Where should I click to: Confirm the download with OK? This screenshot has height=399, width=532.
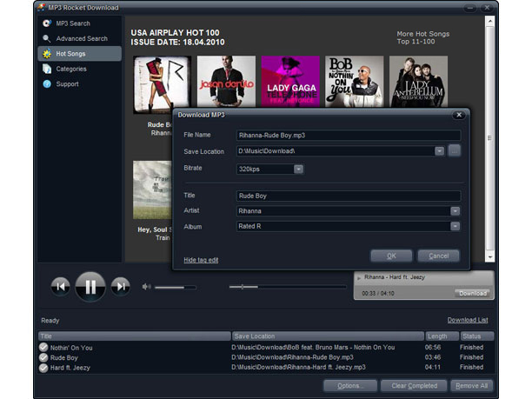[391, 256]
